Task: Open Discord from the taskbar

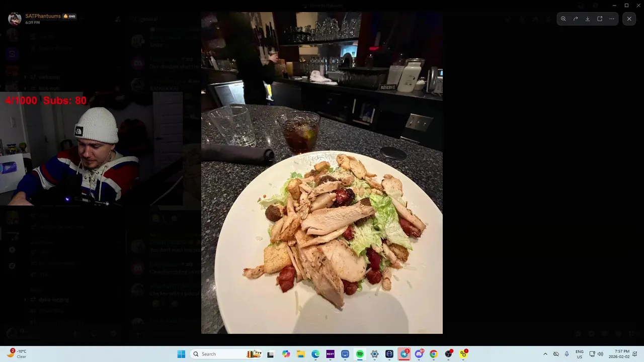Action: 419,354
